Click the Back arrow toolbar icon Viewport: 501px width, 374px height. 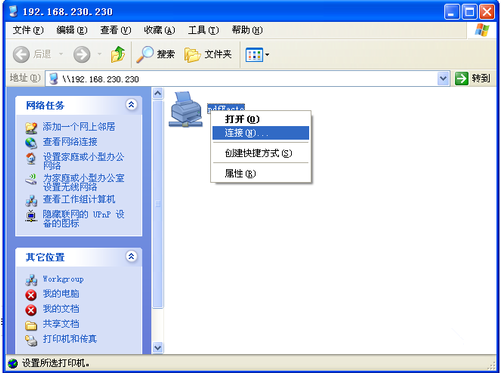21,54
